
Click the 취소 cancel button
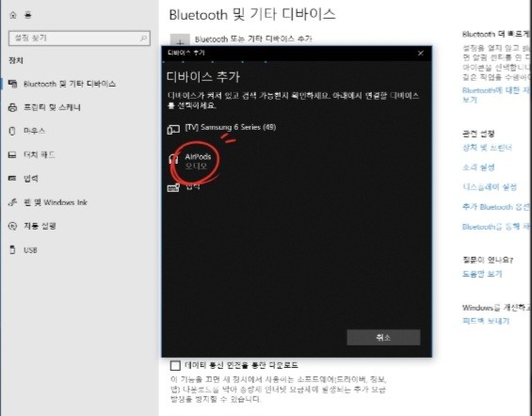(x=383, y=337)
